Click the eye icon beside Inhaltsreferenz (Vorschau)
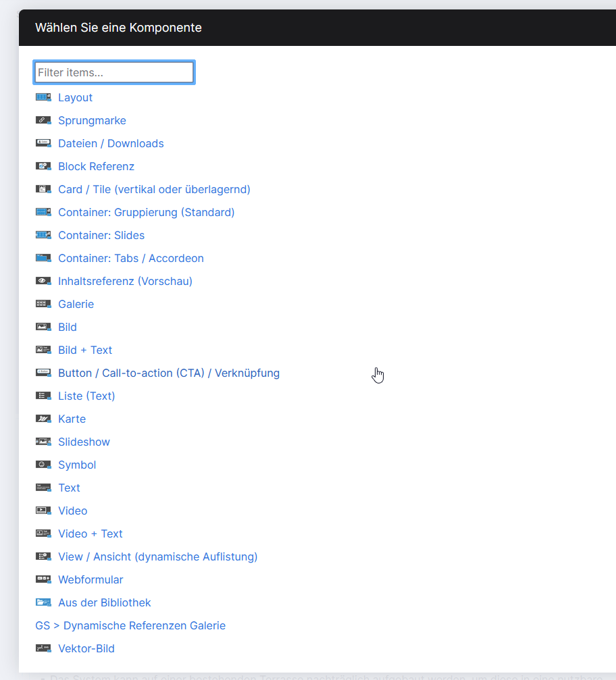The height and width of the screenshot is (680, 616). [43, 280]
